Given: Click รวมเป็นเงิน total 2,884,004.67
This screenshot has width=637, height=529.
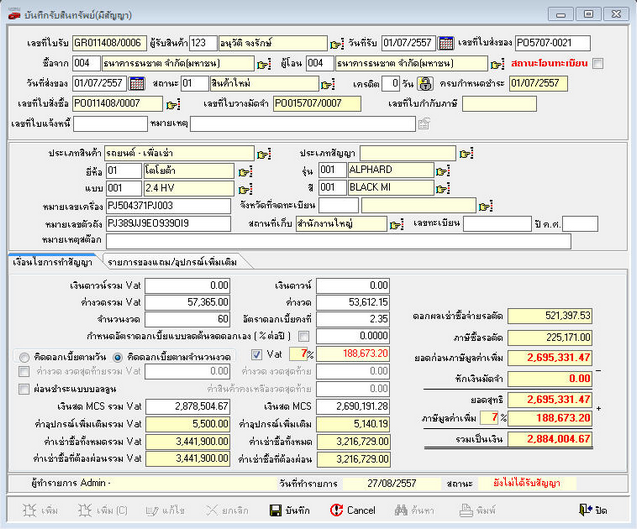Looking at the screenshot, I should point(550,439).
